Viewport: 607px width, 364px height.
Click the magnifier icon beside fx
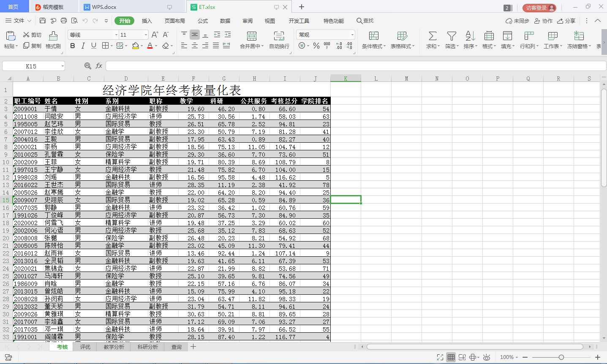click(88, 66)
